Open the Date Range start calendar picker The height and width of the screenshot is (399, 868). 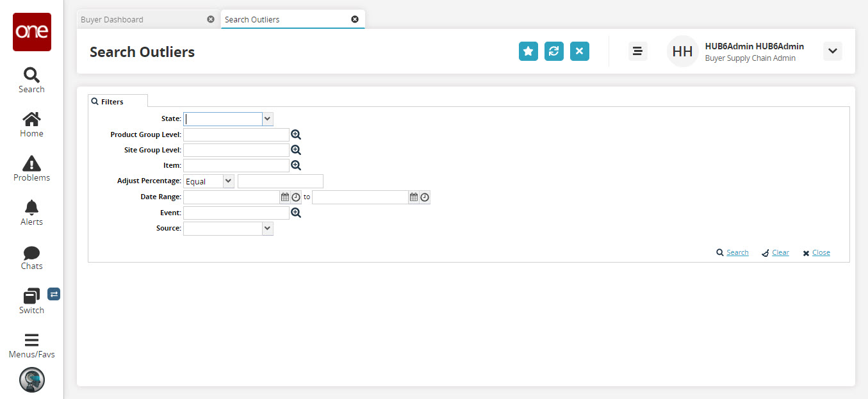click(x=285, y=197)
